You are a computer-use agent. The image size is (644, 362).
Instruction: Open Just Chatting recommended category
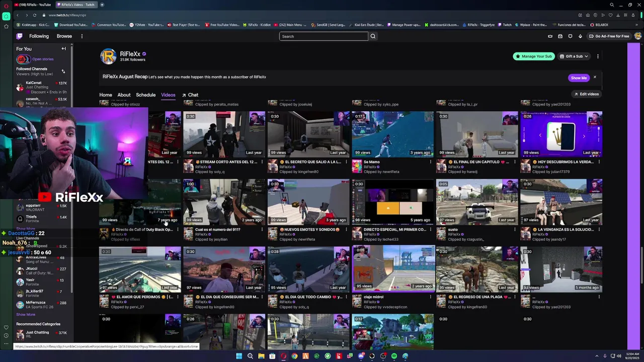click(42, 334)
